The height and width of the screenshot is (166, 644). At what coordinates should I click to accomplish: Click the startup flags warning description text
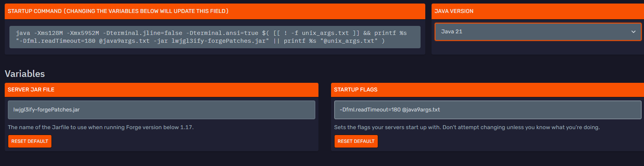point(467,128)
